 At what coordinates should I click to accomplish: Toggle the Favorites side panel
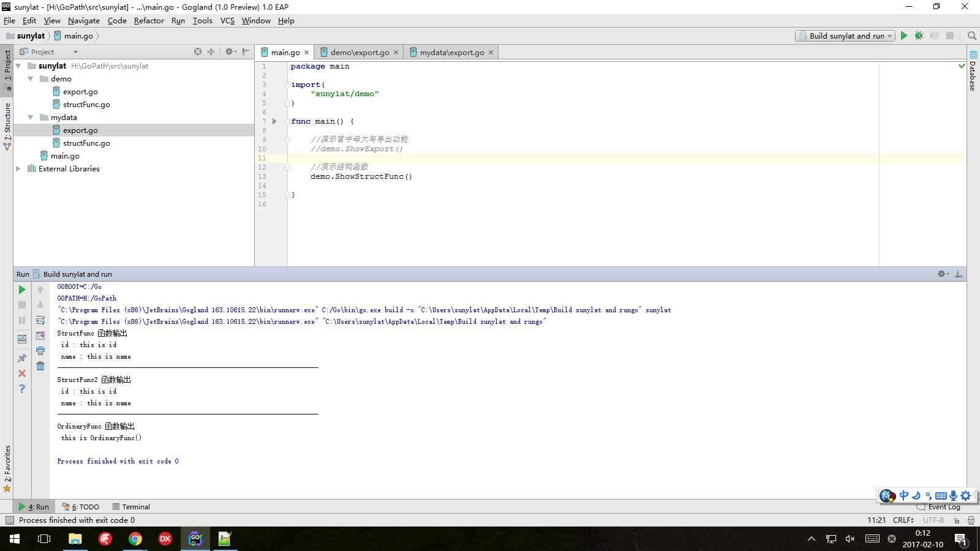click(7, 468)
